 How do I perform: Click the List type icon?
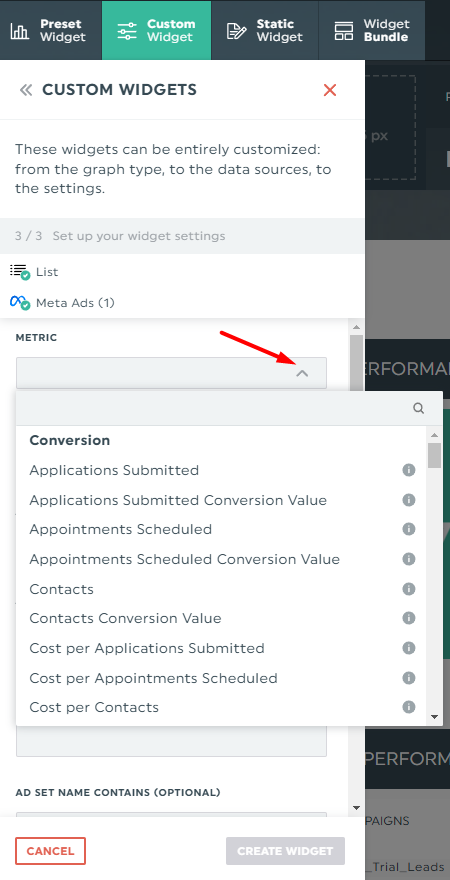tap(20, 272)
